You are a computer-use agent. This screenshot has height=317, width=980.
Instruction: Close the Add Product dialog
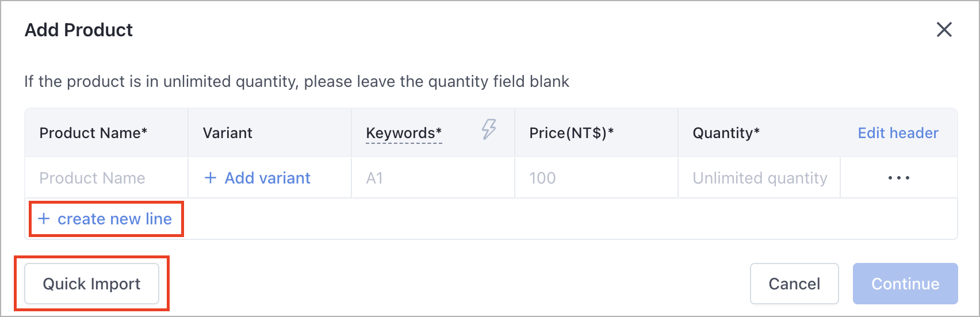(944, 30)
